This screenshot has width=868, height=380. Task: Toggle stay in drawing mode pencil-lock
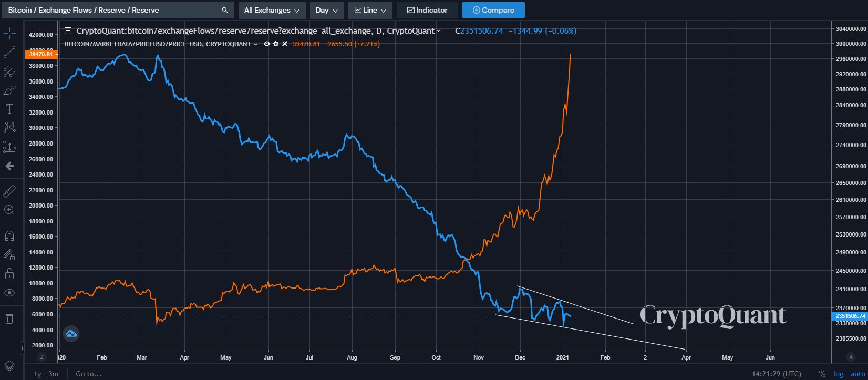point(9,254)
